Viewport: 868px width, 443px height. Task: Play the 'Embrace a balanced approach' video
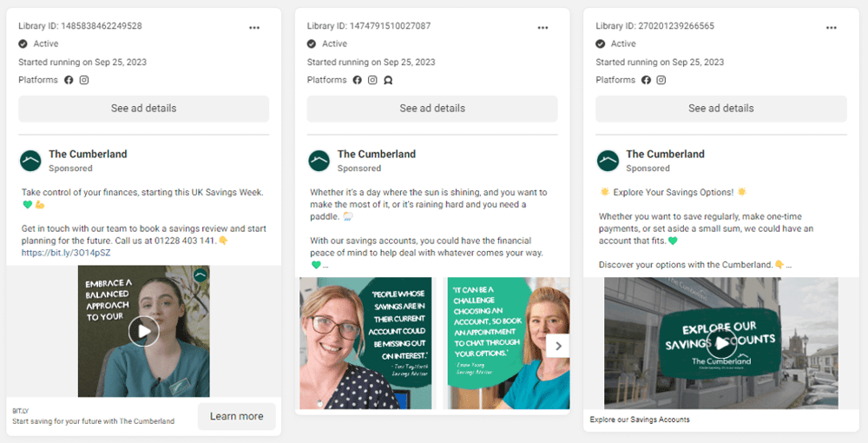click(144, 331)
